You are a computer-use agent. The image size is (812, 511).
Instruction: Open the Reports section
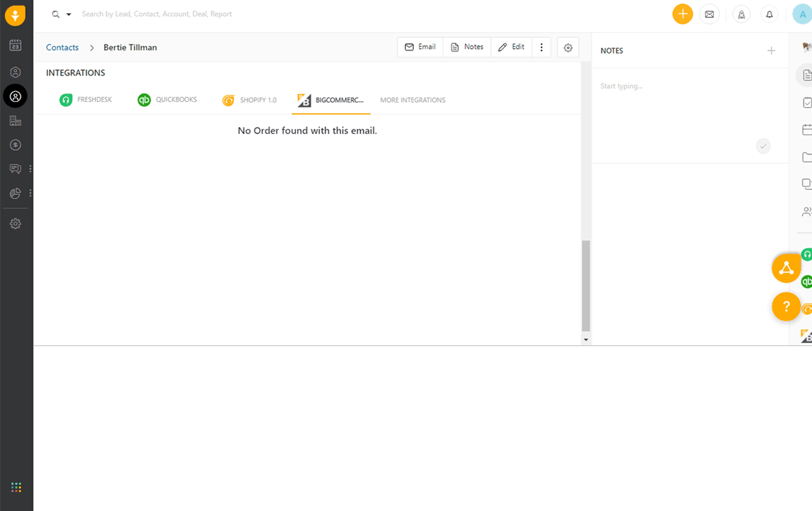point(15,192)
